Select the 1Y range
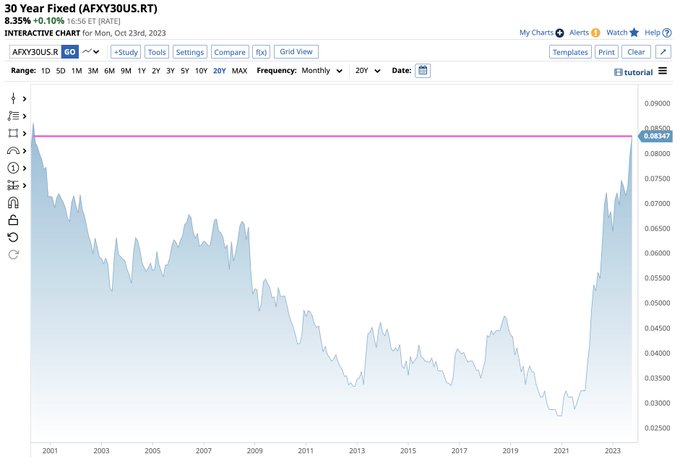Viewport: 680px width, 467px height. click(x=141, y=71)
